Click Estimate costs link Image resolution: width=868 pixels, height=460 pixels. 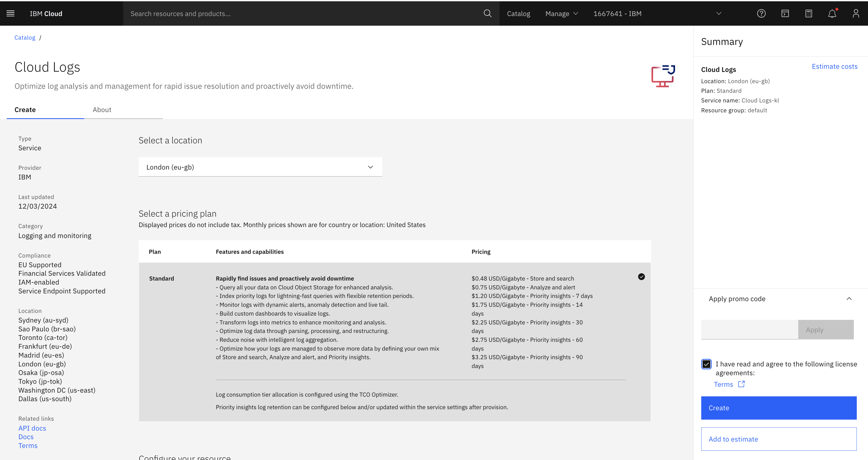click(x=834, y=66)
